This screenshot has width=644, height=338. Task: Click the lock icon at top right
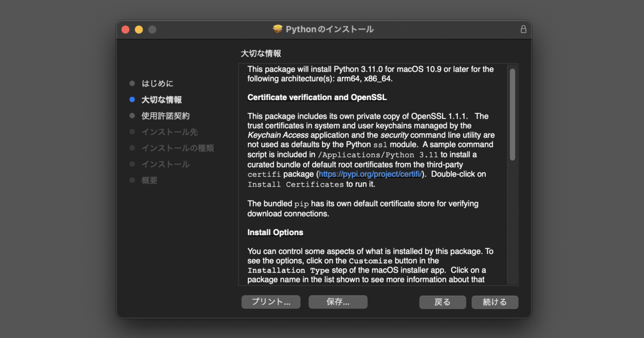[x=523, y=30]
